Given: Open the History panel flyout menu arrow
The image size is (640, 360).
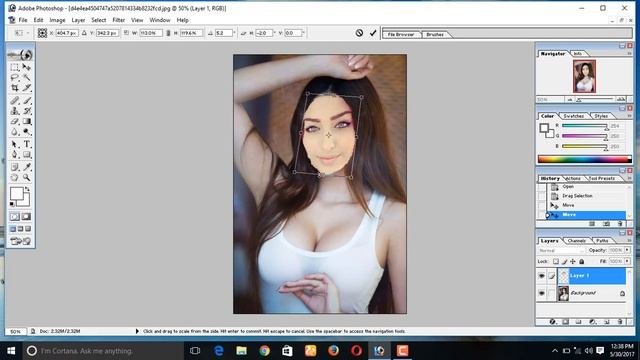Looking at the screenshot, I should (x=629, y=178).
